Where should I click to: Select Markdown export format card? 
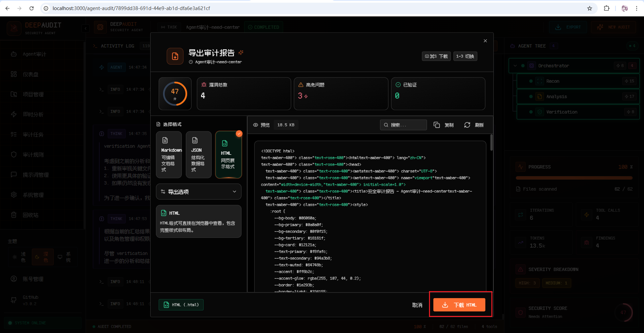[169, 154]
